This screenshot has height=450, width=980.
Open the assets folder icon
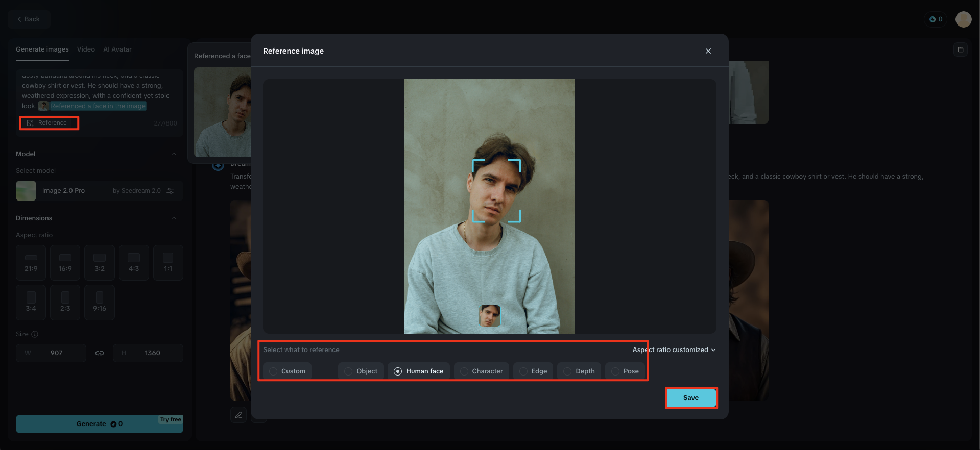click(x=961, y=49)
